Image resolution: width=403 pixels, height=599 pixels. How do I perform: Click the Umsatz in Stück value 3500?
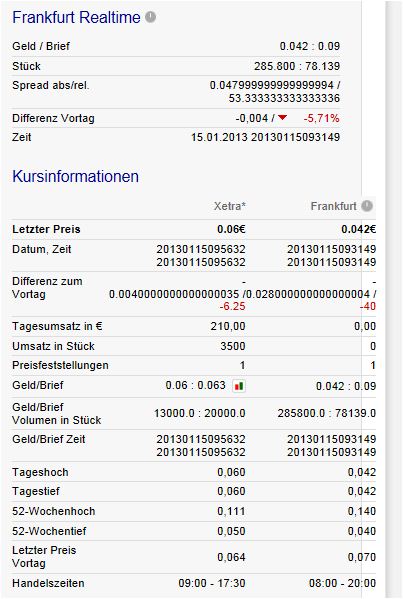(x=233, y=346)
